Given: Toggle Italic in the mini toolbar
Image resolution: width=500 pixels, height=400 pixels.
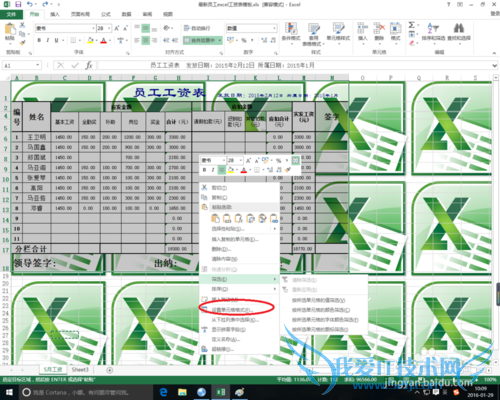Looking at the screenshot, I should pyautogui.click(x=213, y=170).
